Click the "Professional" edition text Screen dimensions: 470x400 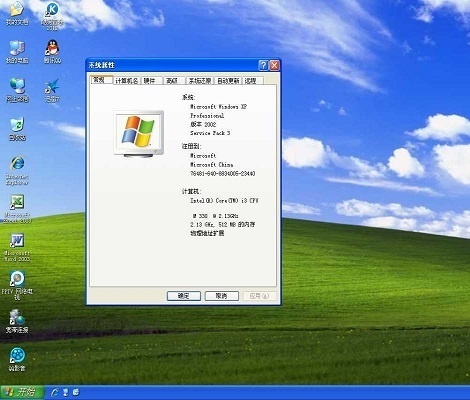tap(207, 116)
